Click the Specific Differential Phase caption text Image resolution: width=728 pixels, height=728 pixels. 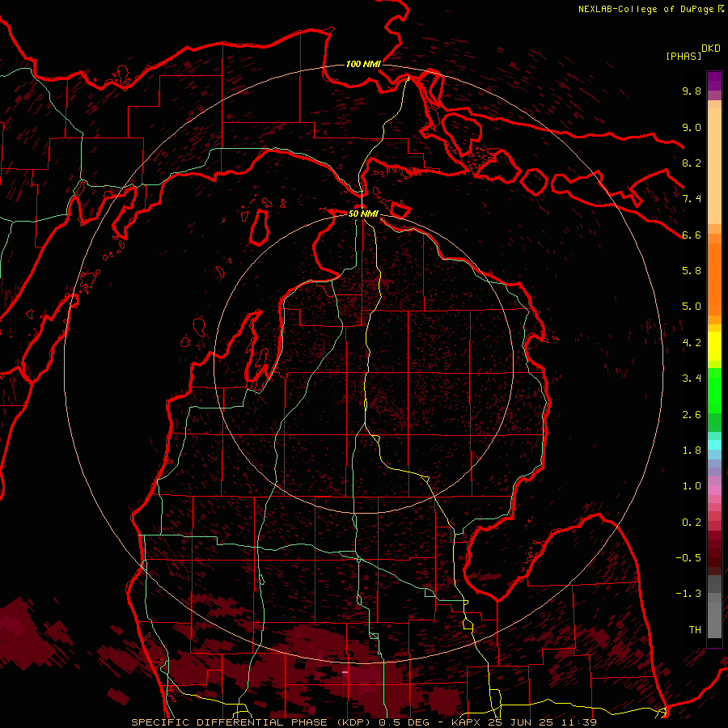pyautogui.click(x=364, y=722)
